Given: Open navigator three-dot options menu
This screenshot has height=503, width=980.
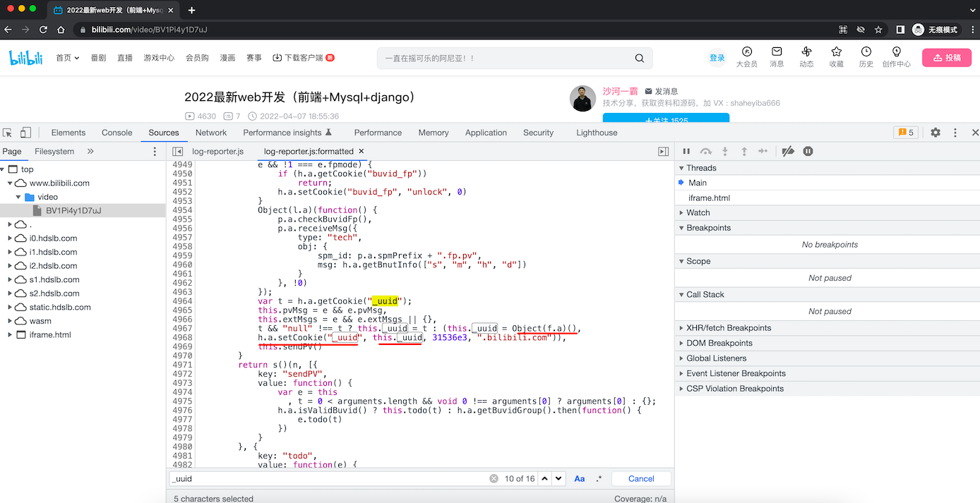Looking at the screenshot, I should pos(155,151).
